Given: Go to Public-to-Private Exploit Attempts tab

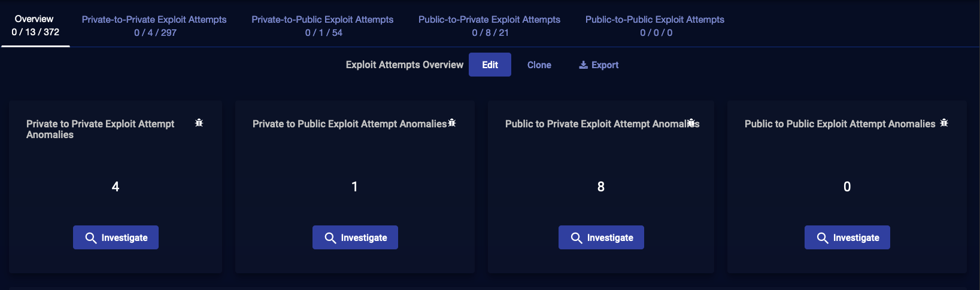Looking at the screenshot, I should coord(489,25).
